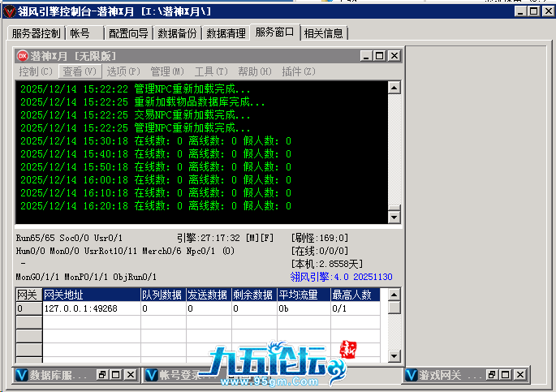556x392 pixels.
Task: Open the 数据清理 tab
Action: point(226,33)
